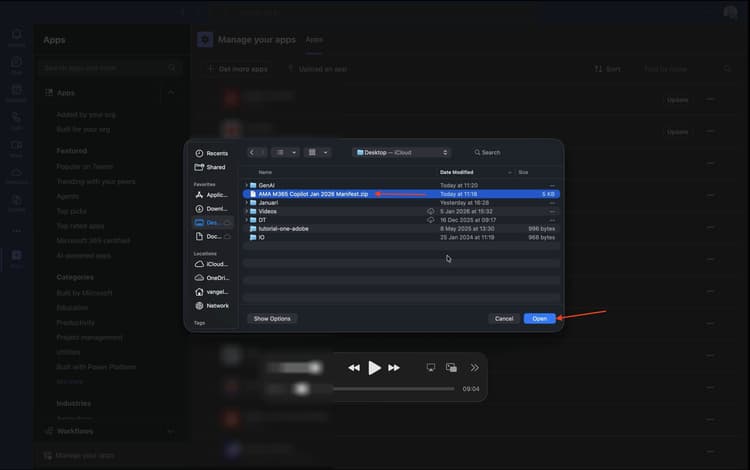This screenshot has height=470, width=750.
Task: Open Network under Locations
Action: coord(212,306)
